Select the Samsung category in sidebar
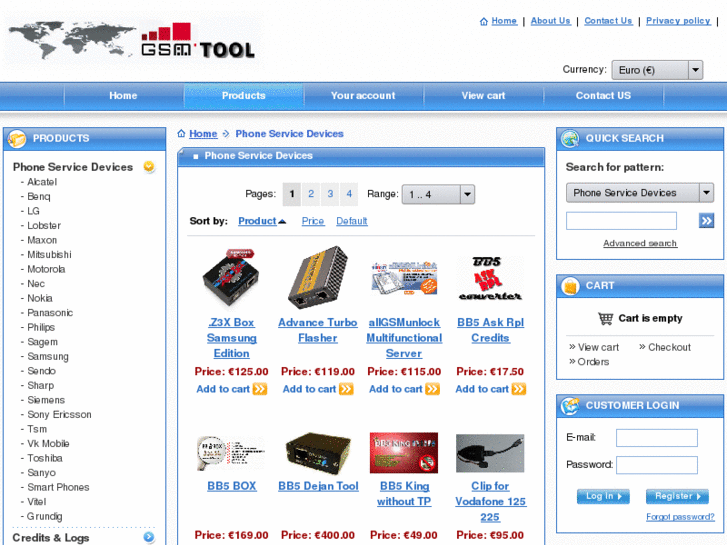This screenshot has width=727, height=545. pos(48,356)
